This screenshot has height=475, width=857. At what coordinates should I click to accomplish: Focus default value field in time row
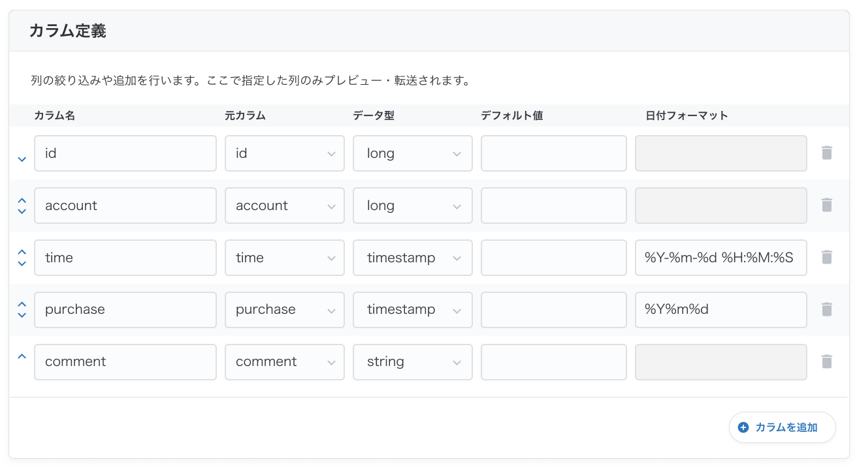pos(554,257)
